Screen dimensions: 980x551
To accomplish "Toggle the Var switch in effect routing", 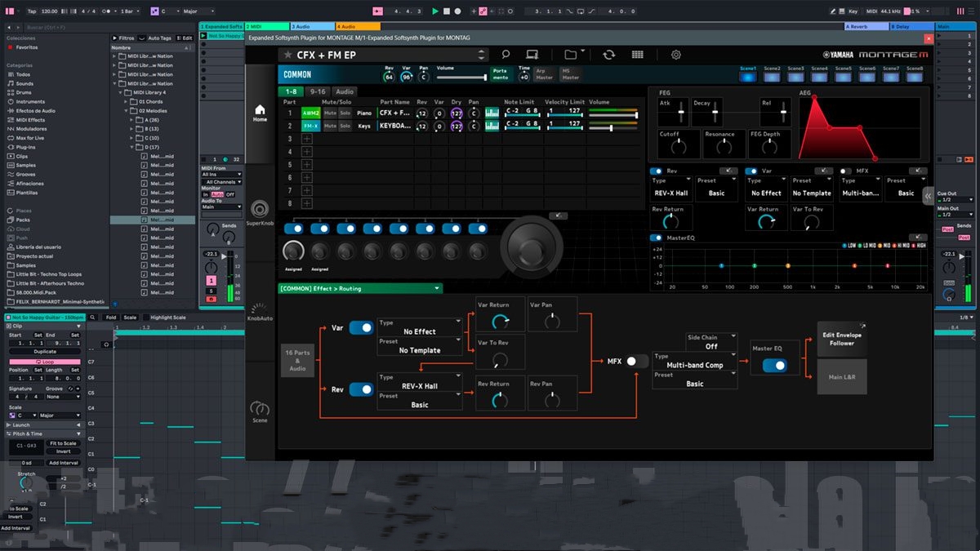I will pyautogui.click(x=361, y=327).
